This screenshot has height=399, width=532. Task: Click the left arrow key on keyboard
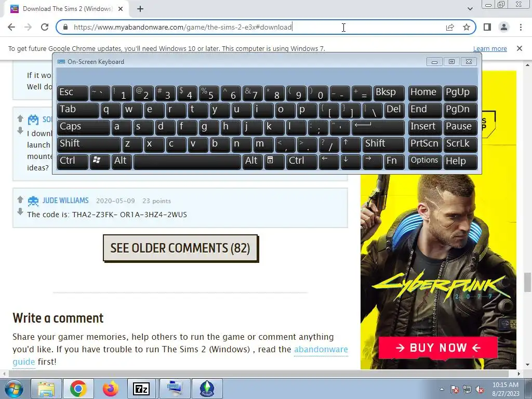329,162
